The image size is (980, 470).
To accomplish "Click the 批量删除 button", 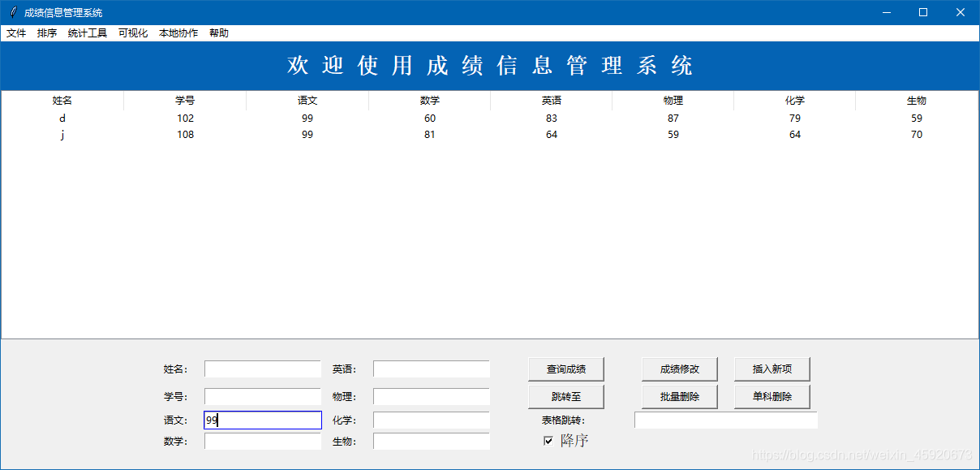I will pos(680,396).
